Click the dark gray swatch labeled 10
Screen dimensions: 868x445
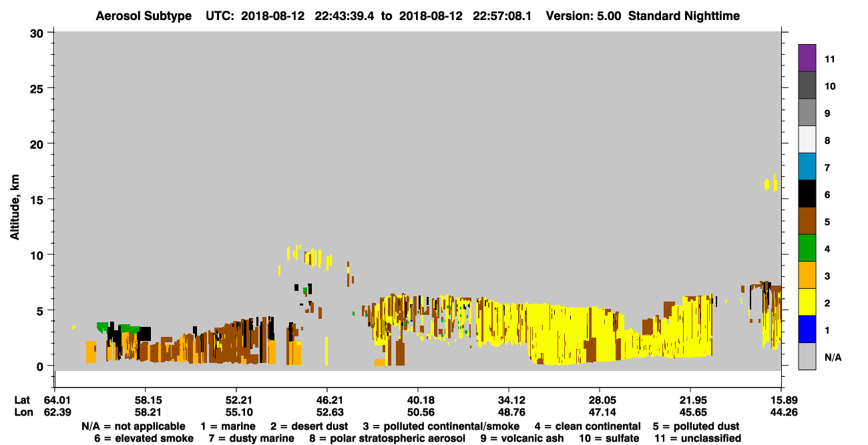click(x=807, y=85)
